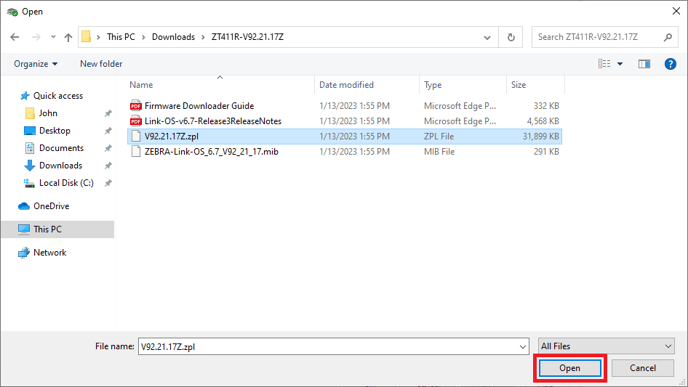Image resolution: width=688 pixels, height=387 pixels.
Task: Open the All Files type filter dropdown
Action: click(606, 346)
